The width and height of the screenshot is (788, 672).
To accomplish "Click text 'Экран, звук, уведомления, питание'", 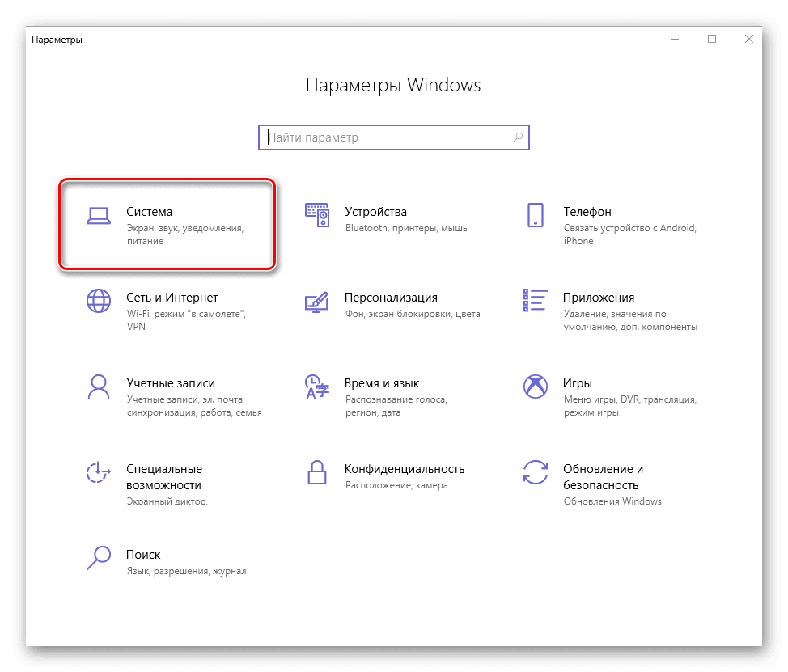I will (x=185, y=235).
